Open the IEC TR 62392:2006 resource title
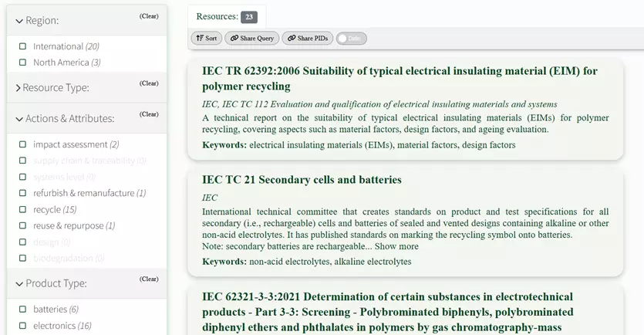644x335 pixels. coord(400,79)
